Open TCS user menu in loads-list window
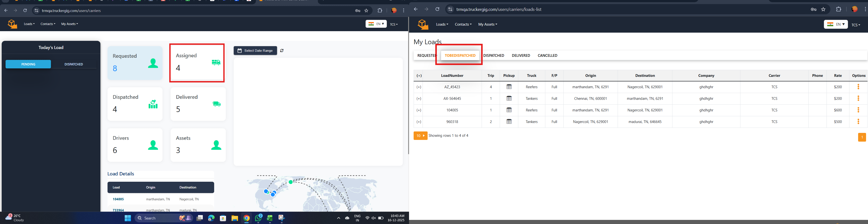 (856, 25)
